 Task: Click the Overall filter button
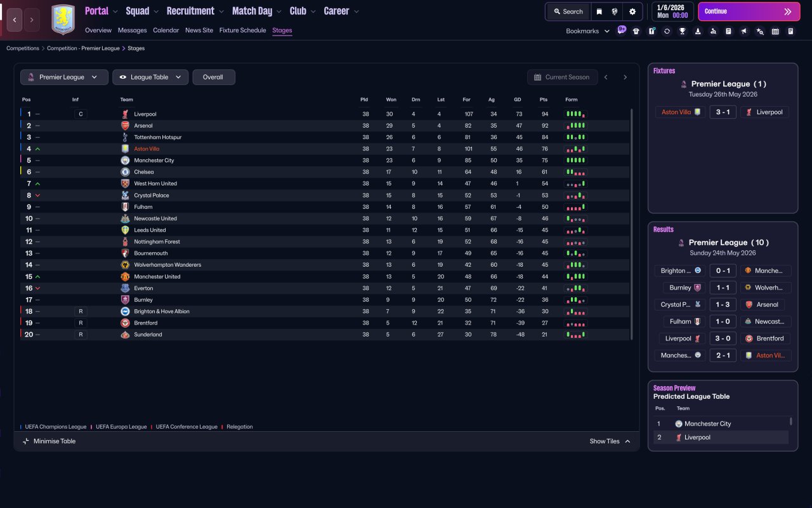pos(213,77)
